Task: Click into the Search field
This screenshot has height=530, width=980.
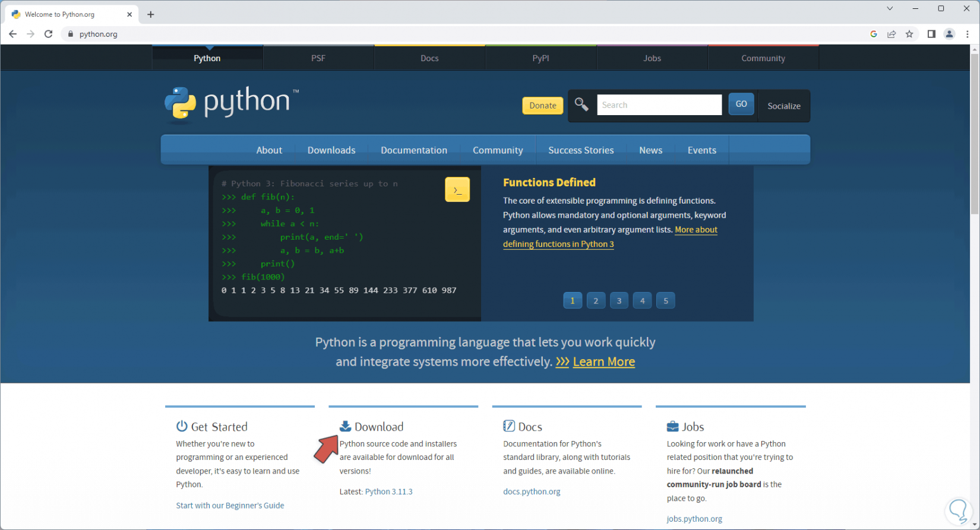Action: [x=659, y=105]
